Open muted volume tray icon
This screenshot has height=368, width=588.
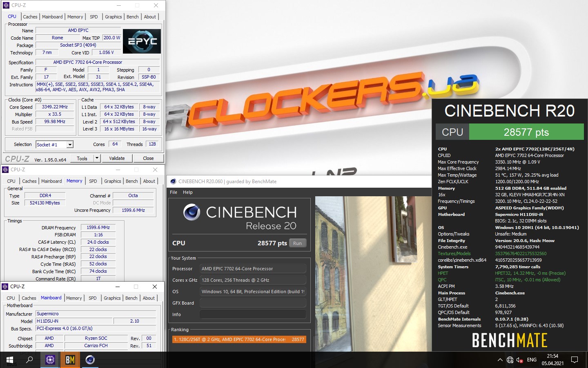pos(520,360)
